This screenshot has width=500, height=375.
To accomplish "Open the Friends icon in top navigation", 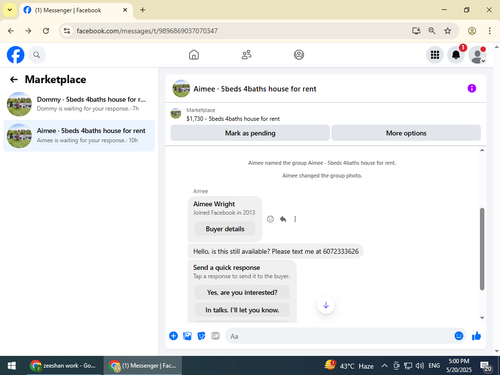I will tap(246, 55).
